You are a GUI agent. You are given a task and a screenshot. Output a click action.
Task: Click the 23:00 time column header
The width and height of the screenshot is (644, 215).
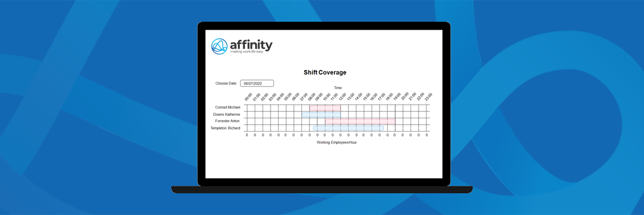click(x=428, y=97)
